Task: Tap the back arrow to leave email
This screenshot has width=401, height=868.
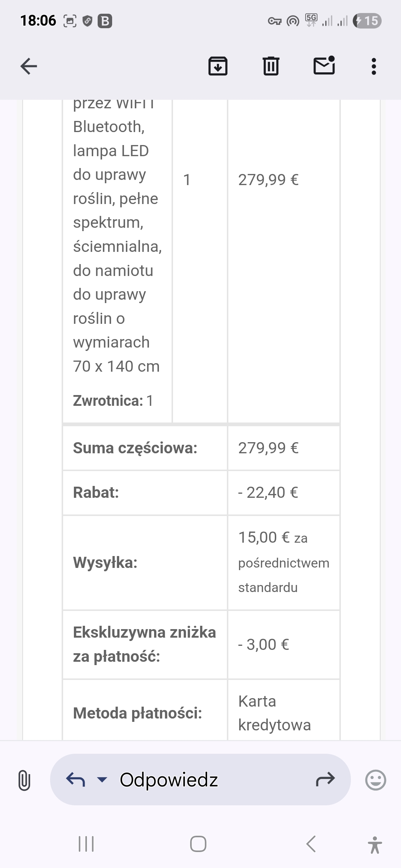Action: click(29, 67)
